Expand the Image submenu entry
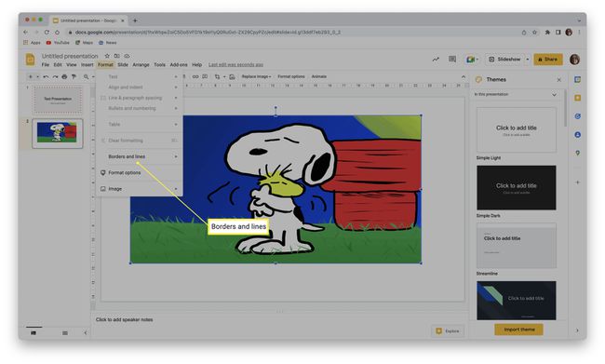The image size is (605, 364). tap(140, 189)
